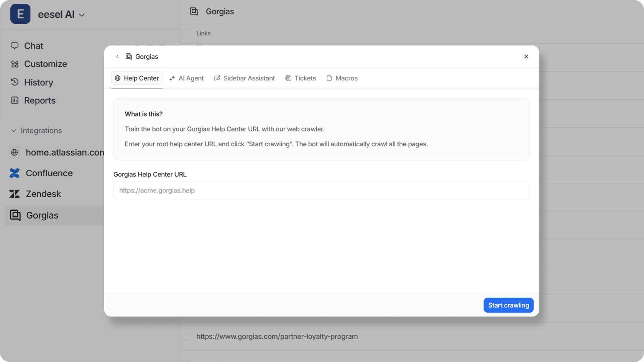This screenshot has width=644, height=362.
Task: Switch to the Sidebar Assistant tab
Action: (x=245, y=78)
